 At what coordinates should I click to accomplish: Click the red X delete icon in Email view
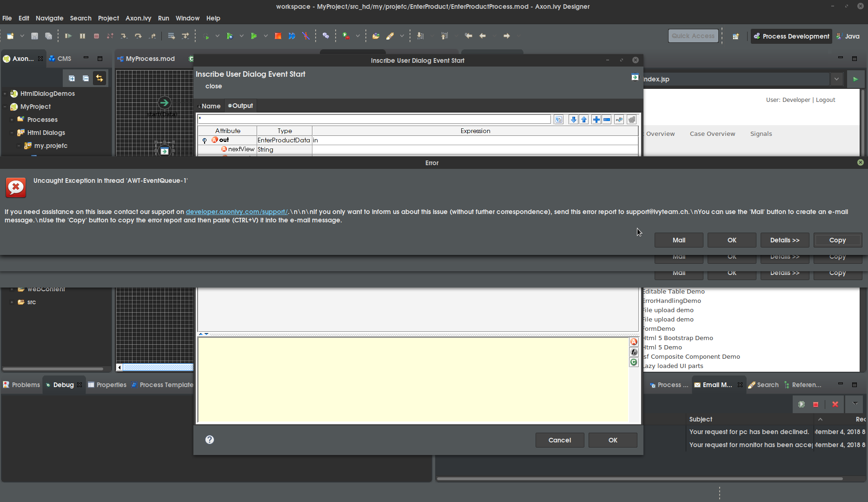point(835,404)
